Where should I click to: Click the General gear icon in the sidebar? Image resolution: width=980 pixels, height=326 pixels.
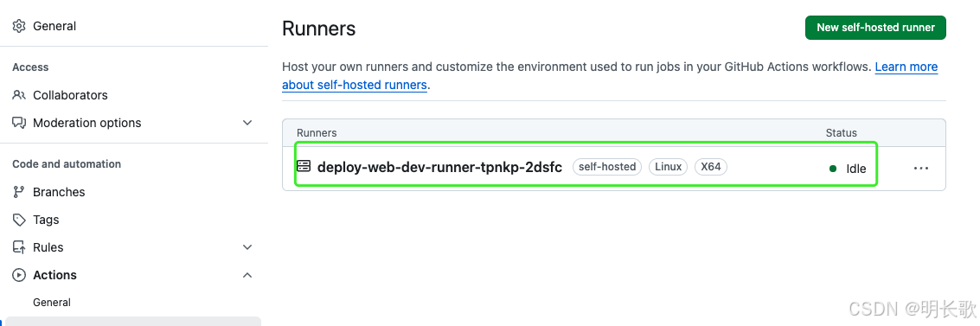point(19,26)
